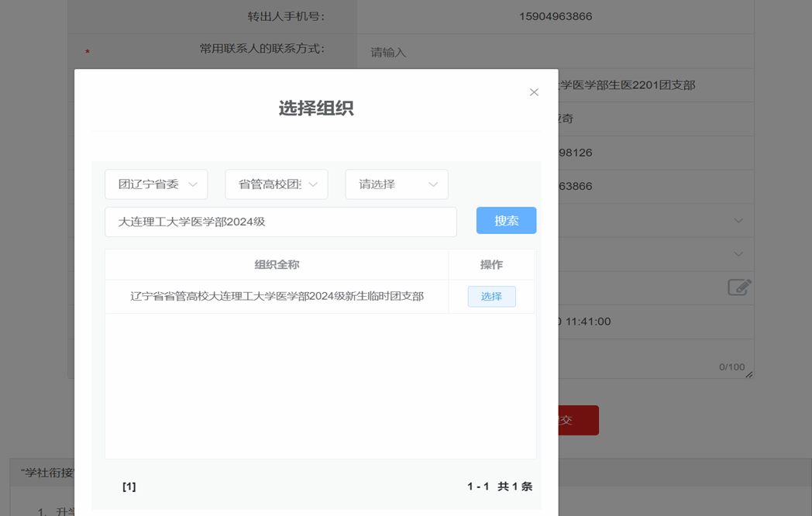The image size is (812, 516).
Task: Click the pencil edit icon behind the dialog
Action: click(x=739, y=287)
